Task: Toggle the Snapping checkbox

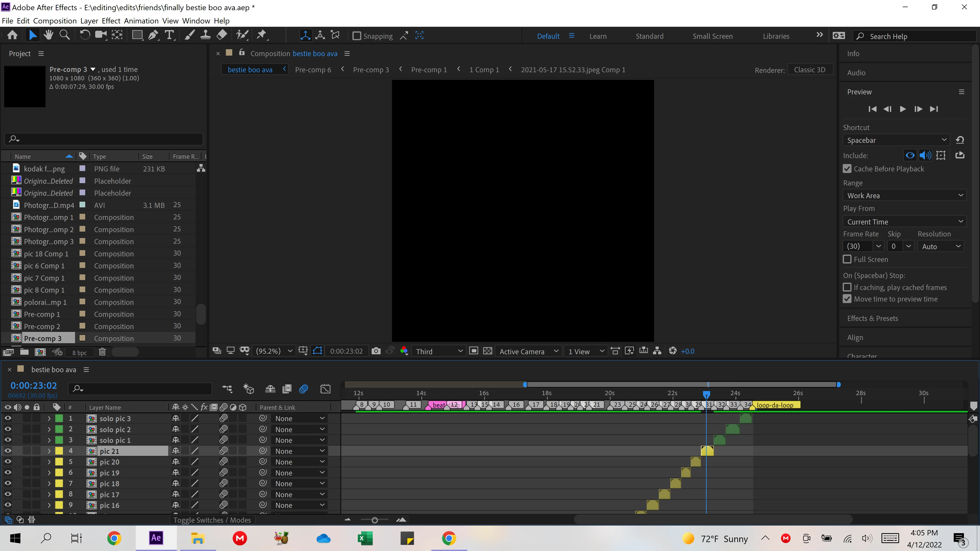Action: [357, 36]
